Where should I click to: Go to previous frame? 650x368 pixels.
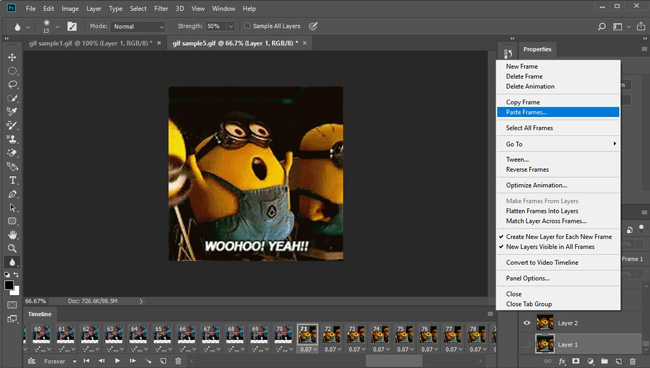[x=102, y=361]
